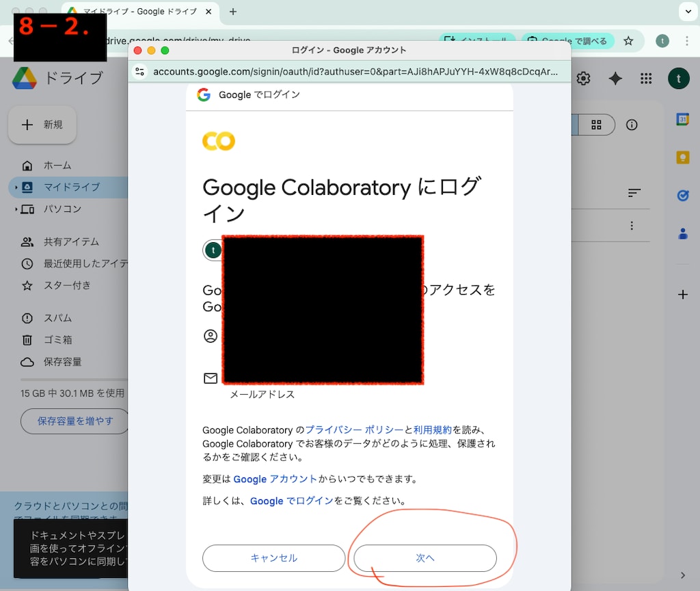
Task: Open Gemini with the sparkle icon
Action: pos(615,78)
